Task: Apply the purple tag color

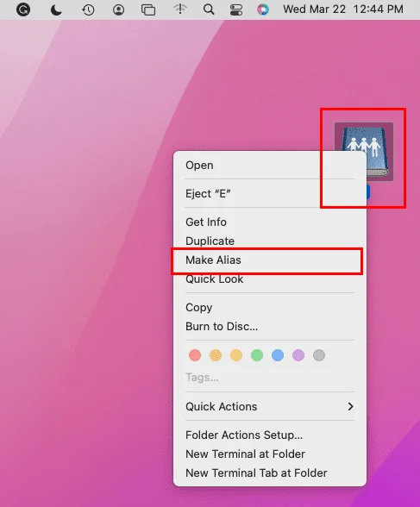Action: click(x=298, y=355)
